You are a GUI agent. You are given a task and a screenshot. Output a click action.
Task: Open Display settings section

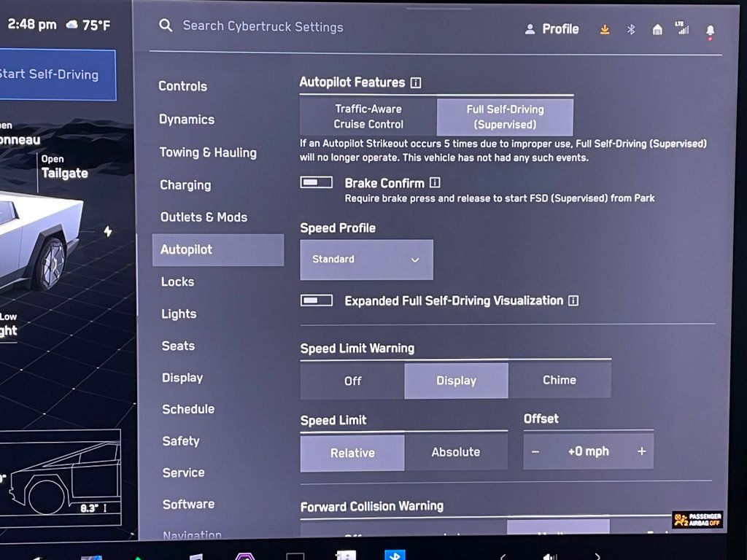coord(182,378)
